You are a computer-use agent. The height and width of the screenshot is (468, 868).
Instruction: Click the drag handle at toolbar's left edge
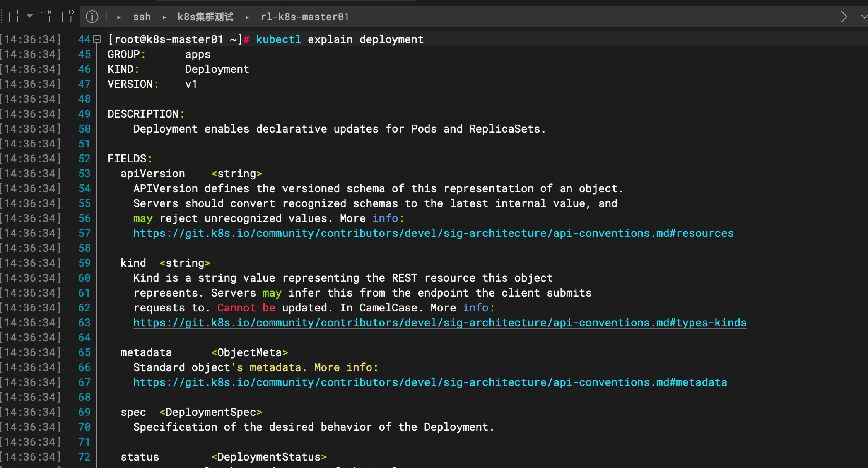coord(2,17)
